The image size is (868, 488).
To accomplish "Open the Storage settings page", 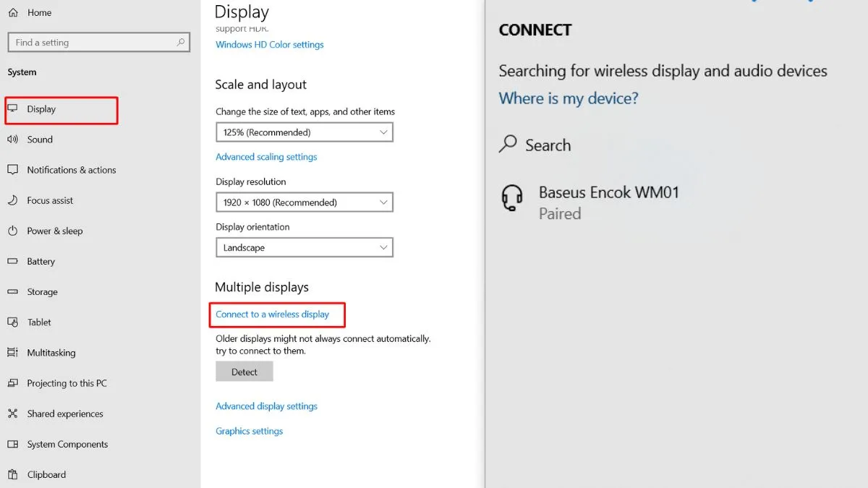I will (42, 292).
